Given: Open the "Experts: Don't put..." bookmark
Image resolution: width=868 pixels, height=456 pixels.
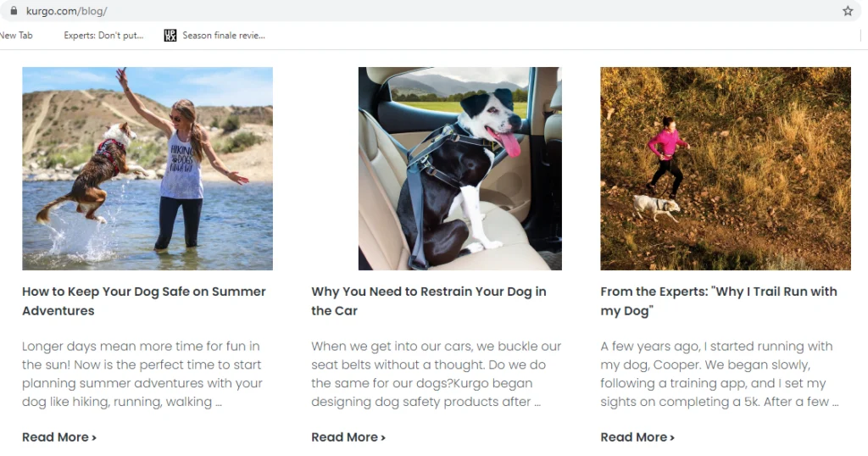Looking at the screenshot, I should 103,36.
